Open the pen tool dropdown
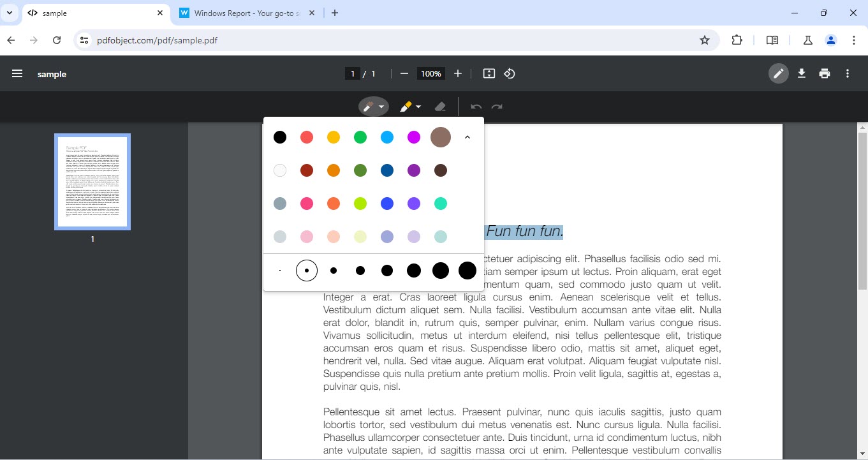This screenshot has width=868, height=460. pyautogui.click(x=381, y=107)
